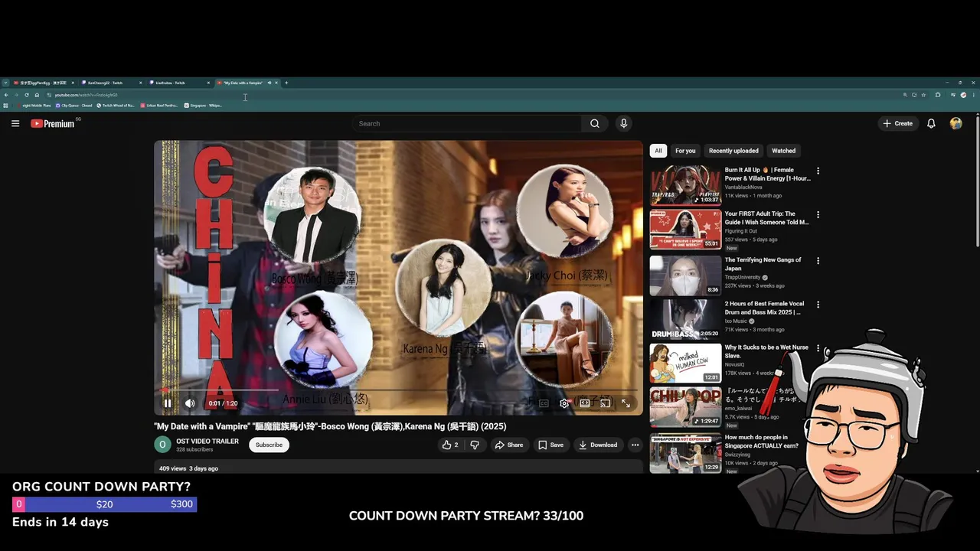
Task: Open the Twitch Wheel of Na... bookmark
Action: coord(117,106)
